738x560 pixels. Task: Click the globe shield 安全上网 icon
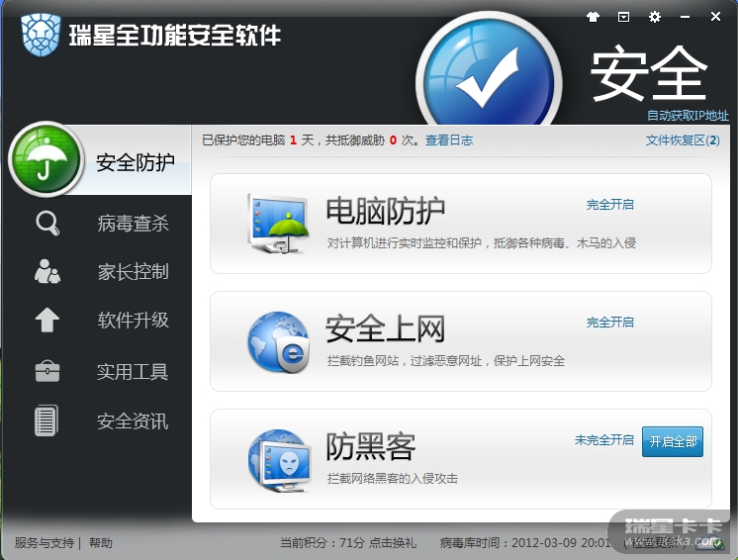pyautogui.click(x=278, y=341)
